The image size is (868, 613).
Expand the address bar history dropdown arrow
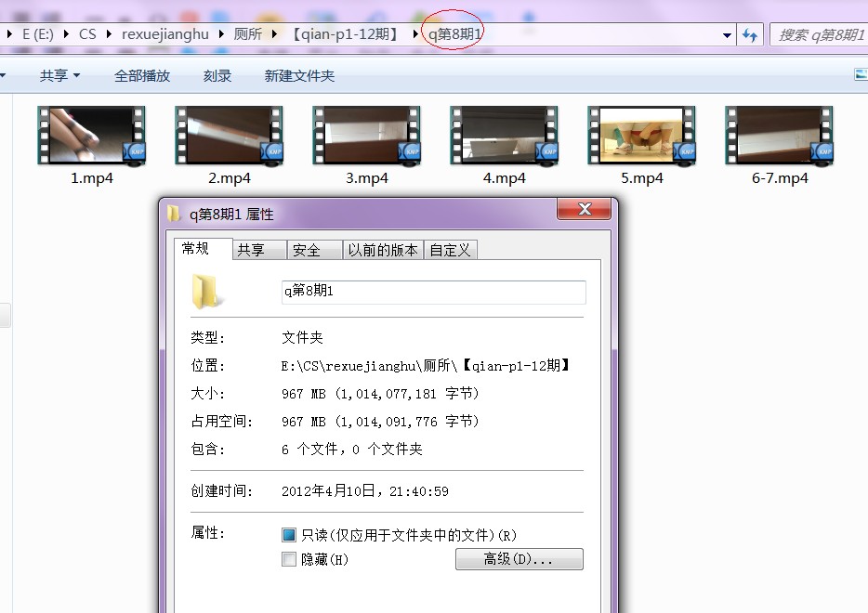[x=727, y=35]
